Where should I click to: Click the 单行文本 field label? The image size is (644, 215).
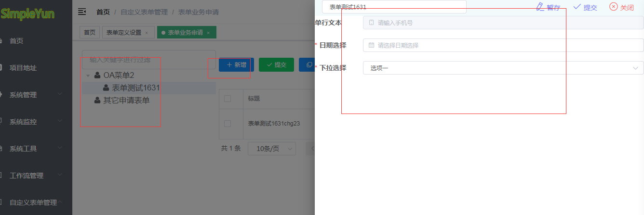328,23
